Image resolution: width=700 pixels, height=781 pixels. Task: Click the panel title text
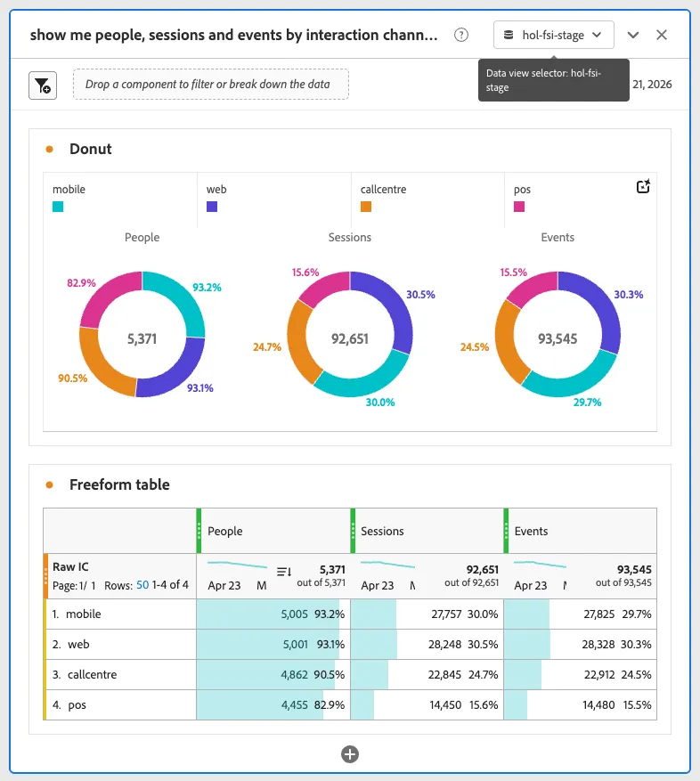click(x=233, y=35)
